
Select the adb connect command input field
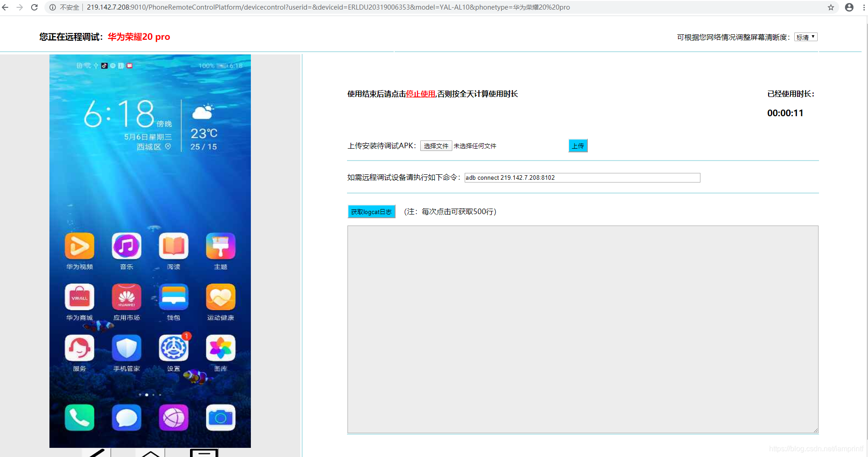click(581, 177)
